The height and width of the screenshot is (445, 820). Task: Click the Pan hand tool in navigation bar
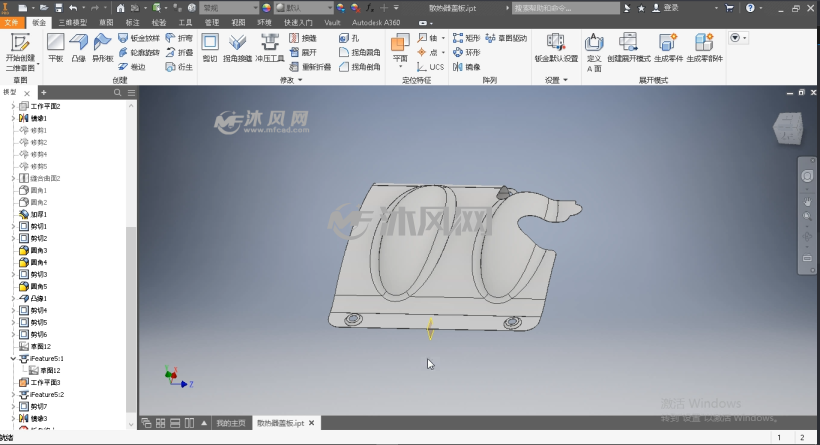807,202
